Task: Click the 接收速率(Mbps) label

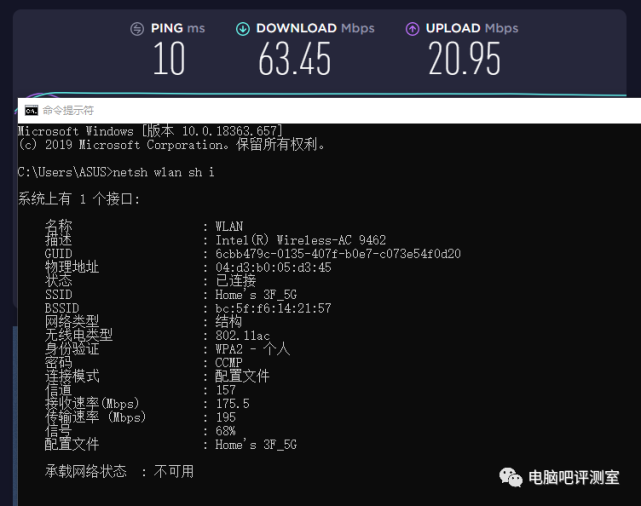Action: pos(92,403)
